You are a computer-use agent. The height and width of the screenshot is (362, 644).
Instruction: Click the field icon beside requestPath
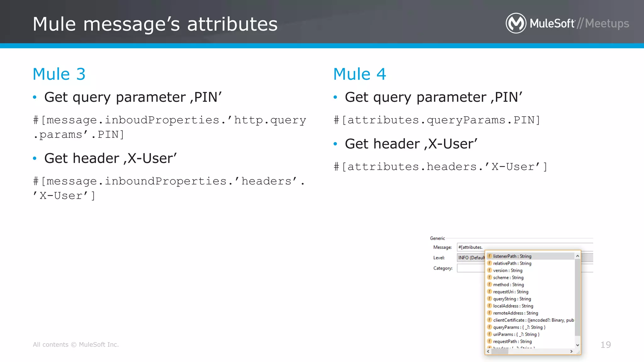[490, 341]
